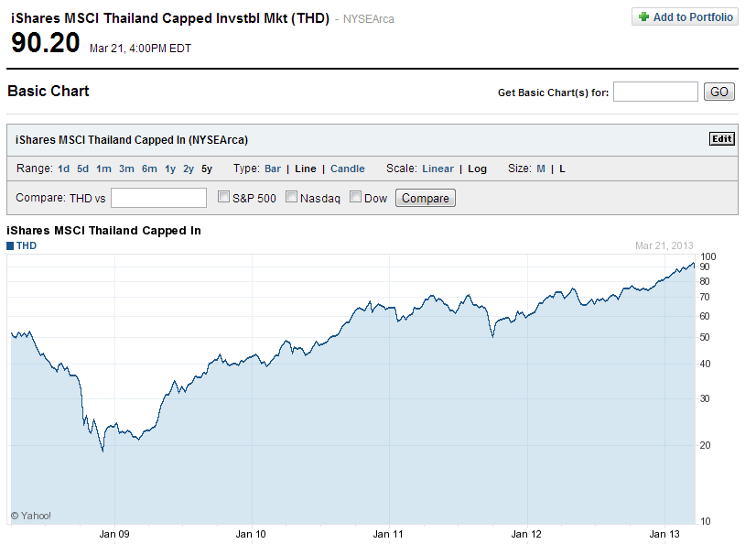Click the Compare button
This screenshot has width=756, height=544.
click(426, 198)
